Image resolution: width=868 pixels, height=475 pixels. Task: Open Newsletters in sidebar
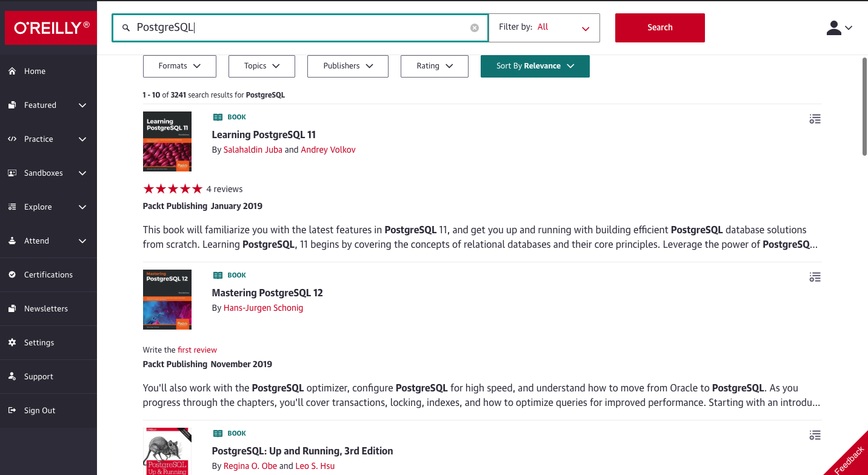[46, 308]
